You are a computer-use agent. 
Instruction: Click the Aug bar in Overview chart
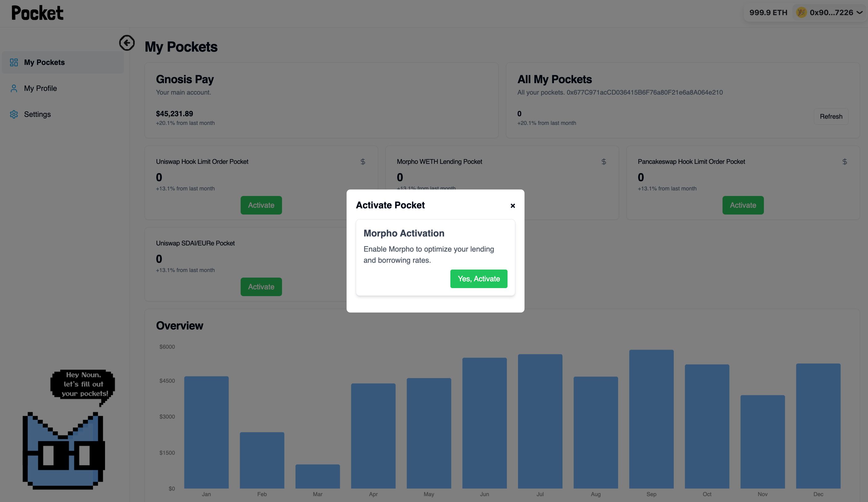pyautogui.click(x=596, y=432)
